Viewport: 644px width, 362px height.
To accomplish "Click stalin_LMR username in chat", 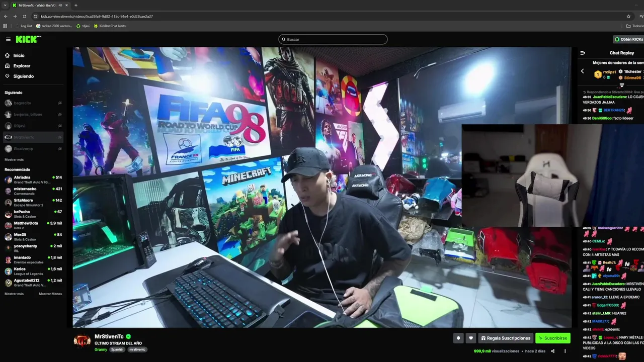I will click(x=601, y=313).
